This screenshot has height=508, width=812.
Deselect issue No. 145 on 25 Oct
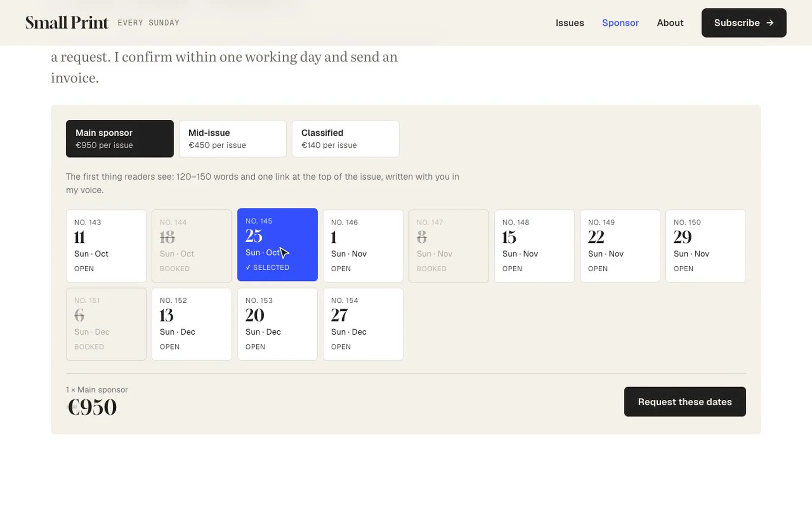click(278, 245)
